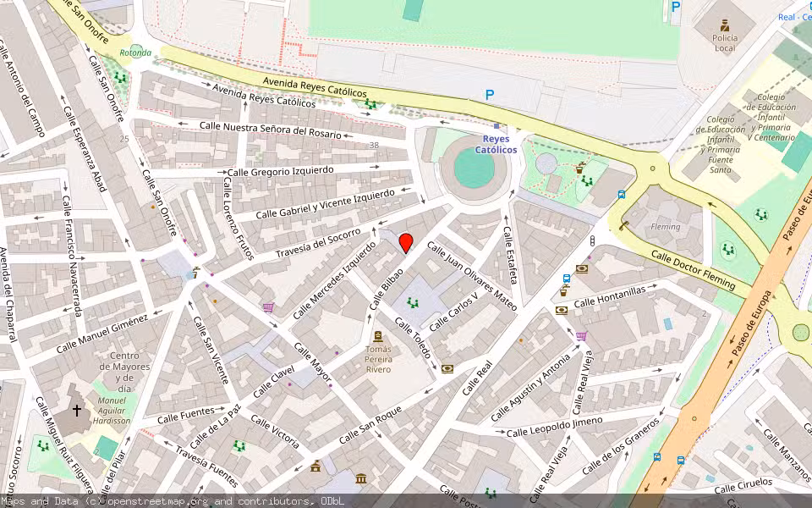
Task: Click the monument icon at Tomás Pereira Rívero
Action: click(x=378, y=337)
